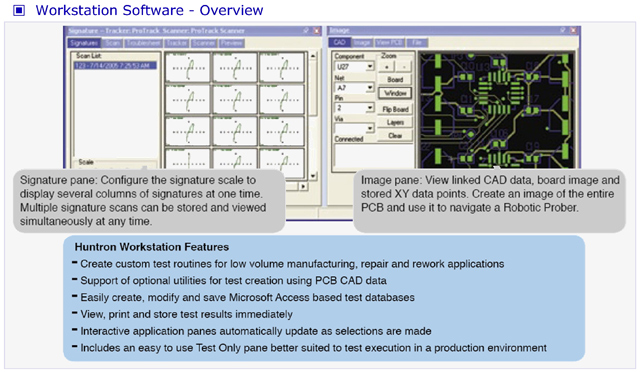Click the Clear button
The width and height of the screenshot is (640, 372).
(395, 135)
